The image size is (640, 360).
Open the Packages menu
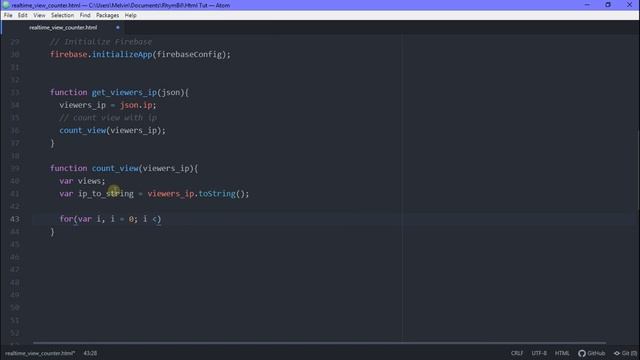point(107,16)
